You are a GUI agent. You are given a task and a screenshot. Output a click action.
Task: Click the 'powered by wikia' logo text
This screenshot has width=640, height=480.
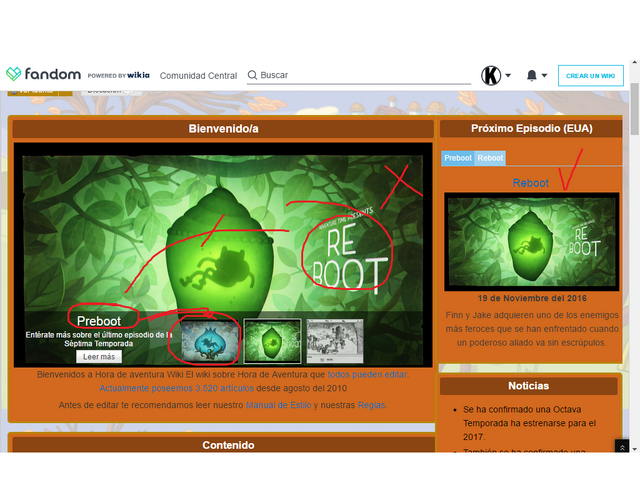point(118,76)
